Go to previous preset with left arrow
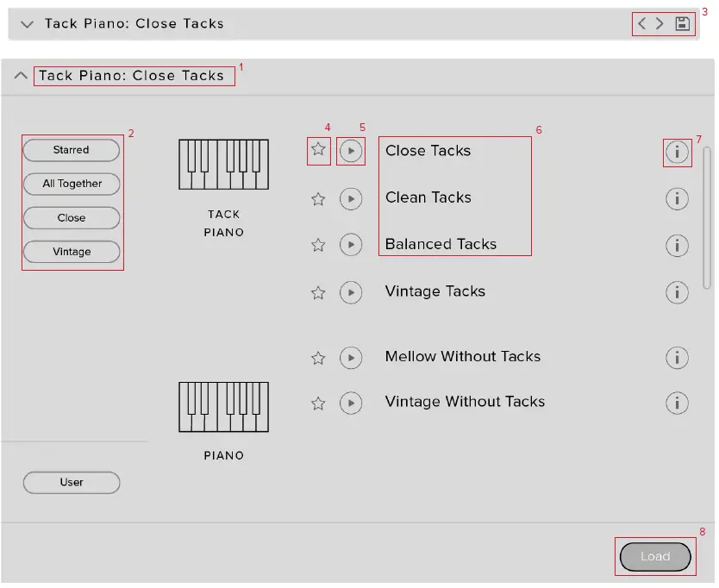Image resolution: width=719 pixels, height=588 pixels. pyautogui.click(x=641, y=24)
